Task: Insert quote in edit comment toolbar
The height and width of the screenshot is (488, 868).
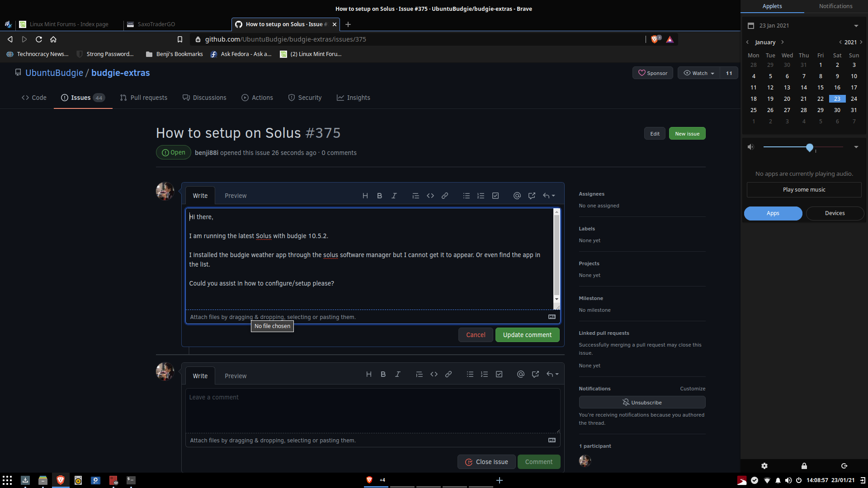Action: pyautogui.click(x=415, y=196)
